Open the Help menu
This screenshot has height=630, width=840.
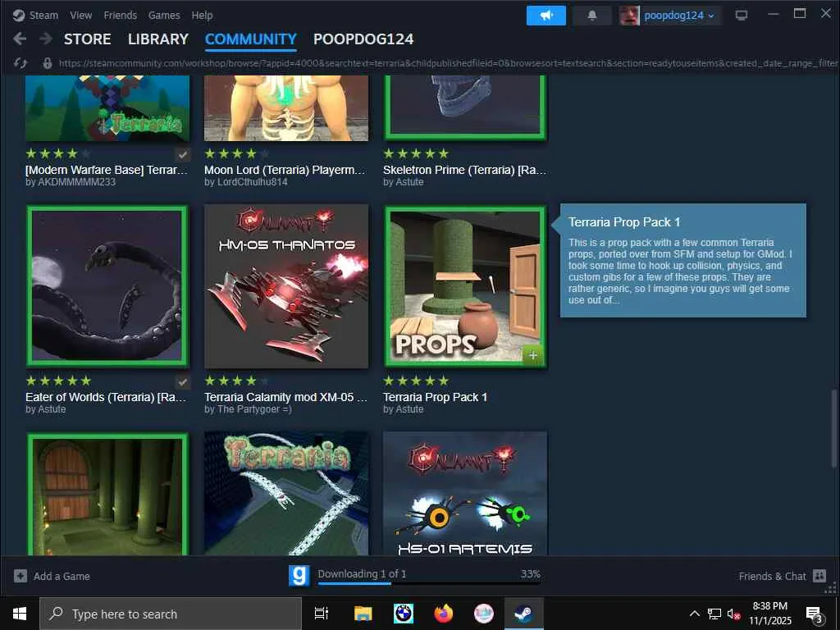pos(202,15)
